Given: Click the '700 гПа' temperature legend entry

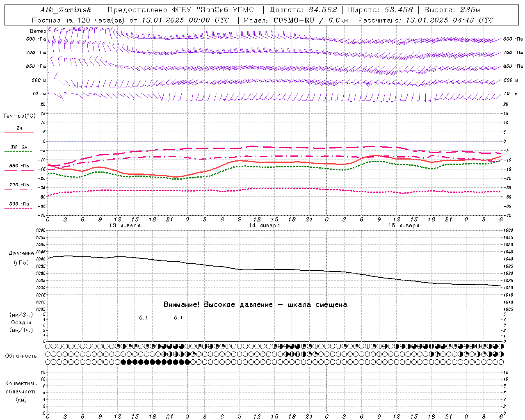Looking at the screenshot, I should [x=19, y=187].
